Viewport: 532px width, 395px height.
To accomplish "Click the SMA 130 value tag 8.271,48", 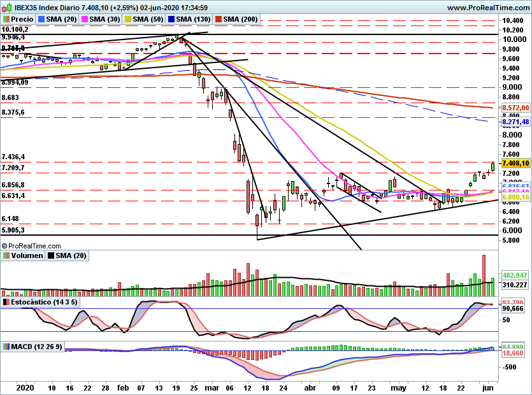I will click(515, 122).
